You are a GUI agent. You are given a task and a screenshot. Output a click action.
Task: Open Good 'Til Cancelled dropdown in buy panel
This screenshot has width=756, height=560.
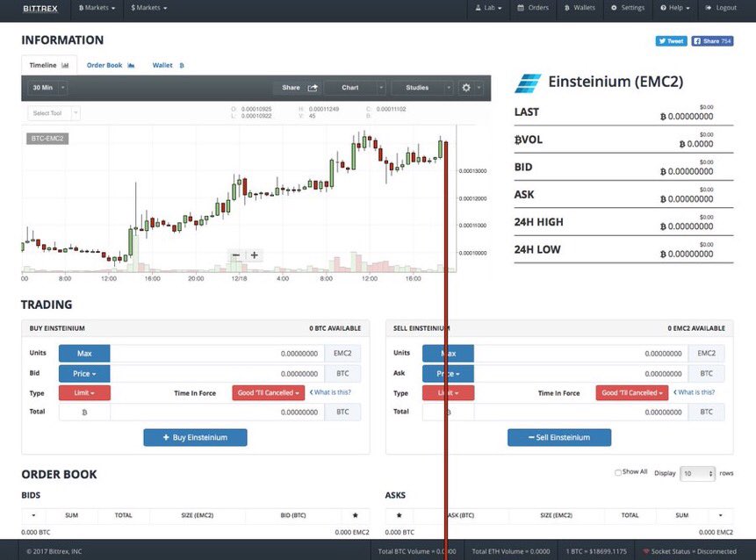click(269, 392)
